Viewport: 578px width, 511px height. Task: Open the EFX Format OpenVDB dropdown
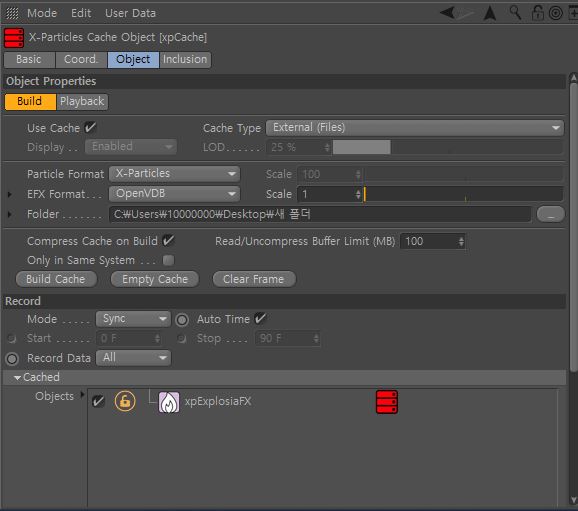pyautogui.click(x=174, y=194)
